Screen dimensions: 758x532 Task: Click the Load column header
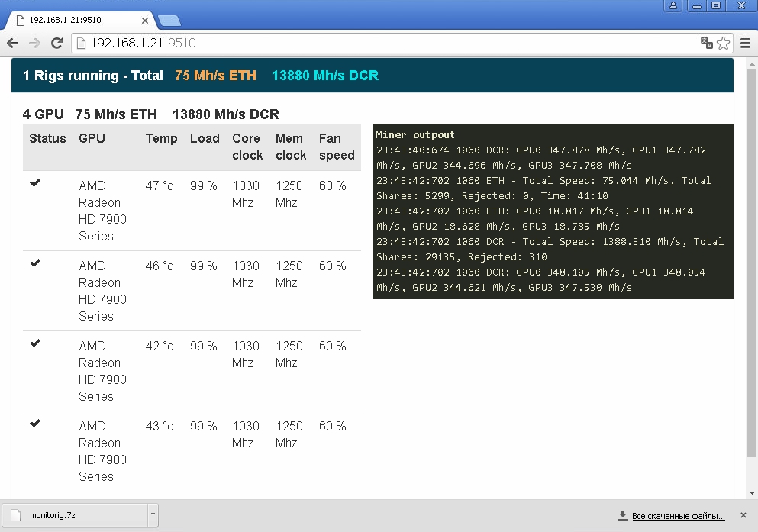pos(205,139)
